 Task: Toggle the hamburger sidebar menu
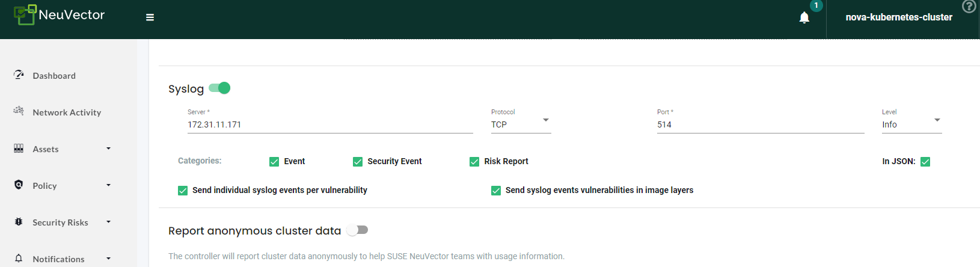pos(150,17)
